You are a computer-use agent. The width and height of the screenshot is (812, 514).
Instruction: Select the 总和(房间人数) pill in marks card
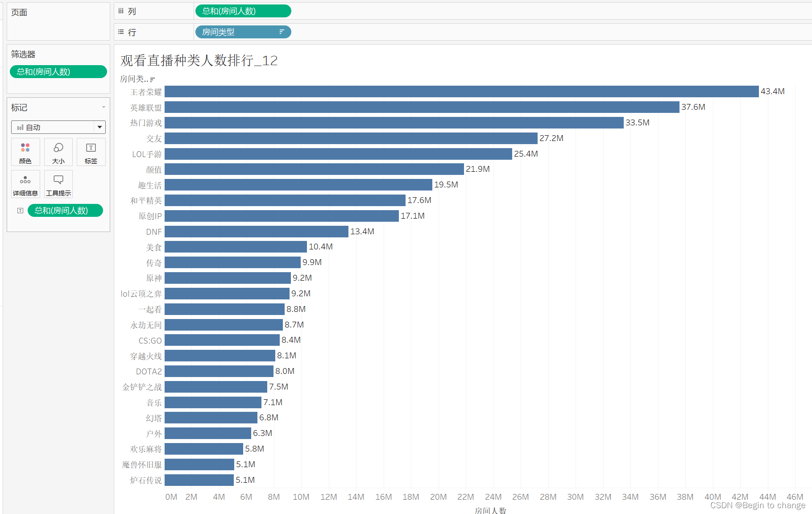[x=65, y=211]
